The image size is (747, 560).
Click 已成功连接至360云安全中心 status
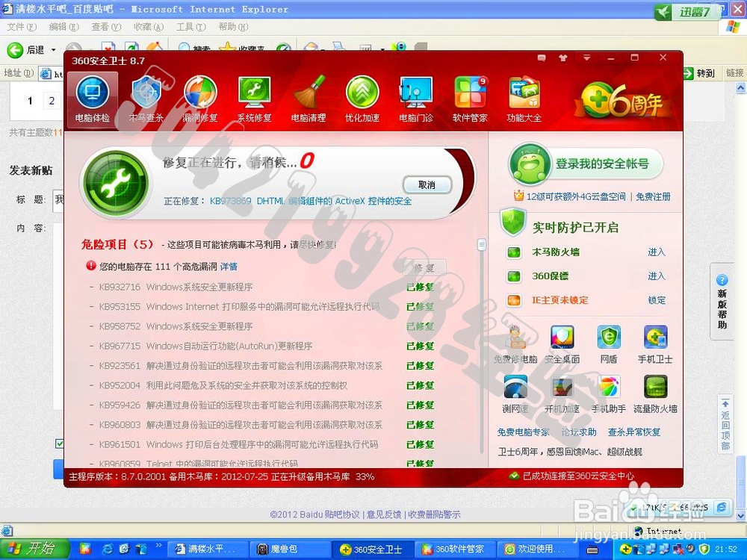573,476
